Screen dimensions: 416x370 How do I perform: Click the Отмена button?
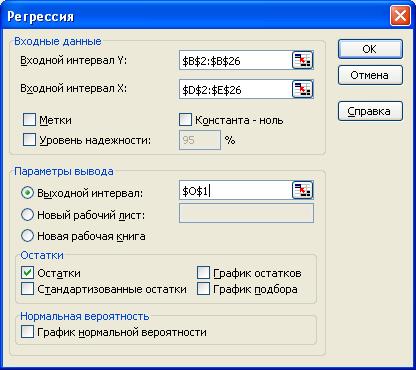[370, 75]
